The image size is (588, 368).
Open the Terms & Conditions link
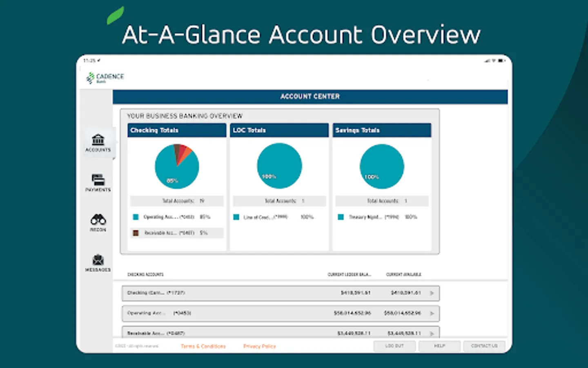coord(203,346)
